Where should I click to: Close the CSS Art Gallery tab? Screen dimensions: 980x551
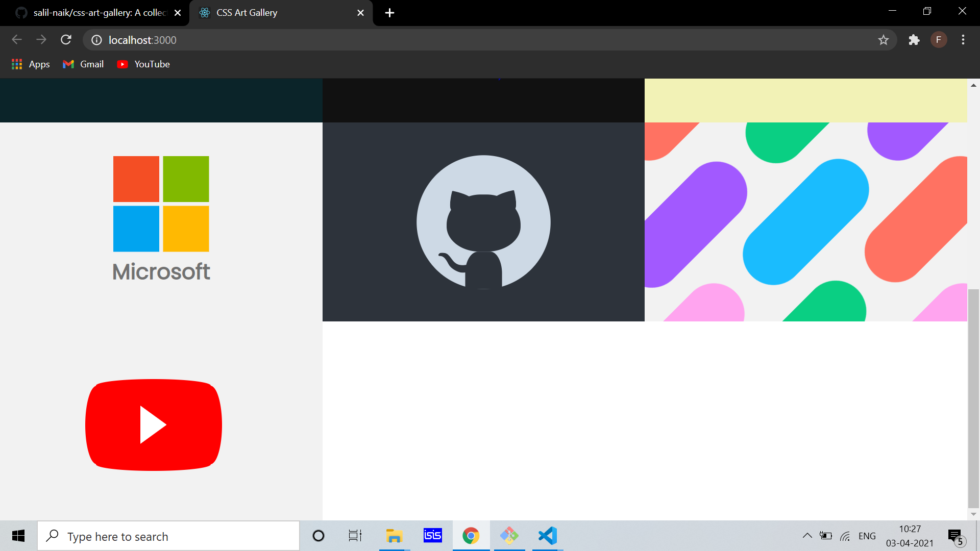[x=360, y=13]
